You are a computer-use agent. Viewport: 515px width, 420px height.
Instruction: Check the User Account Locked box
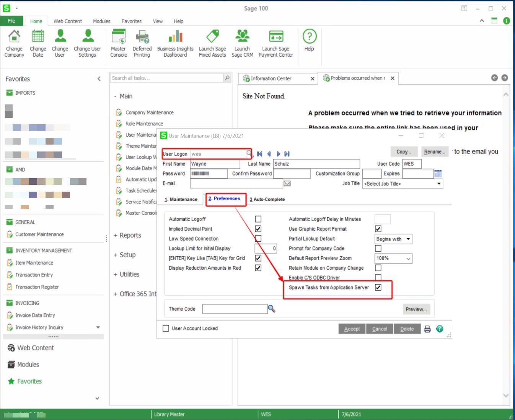pyautogui.click(x=166, y=328)
